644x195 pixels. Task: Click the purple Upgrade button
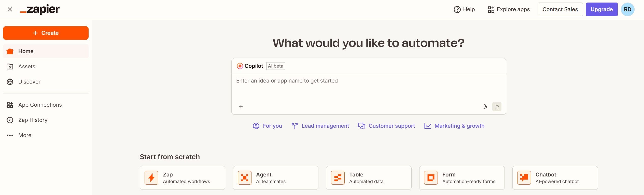601,9
